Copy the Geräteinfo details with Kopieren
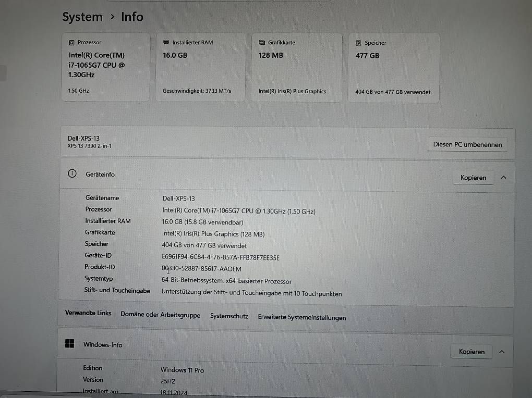The height and width of the screenshot is (398, 532). [x=473, y=178]
